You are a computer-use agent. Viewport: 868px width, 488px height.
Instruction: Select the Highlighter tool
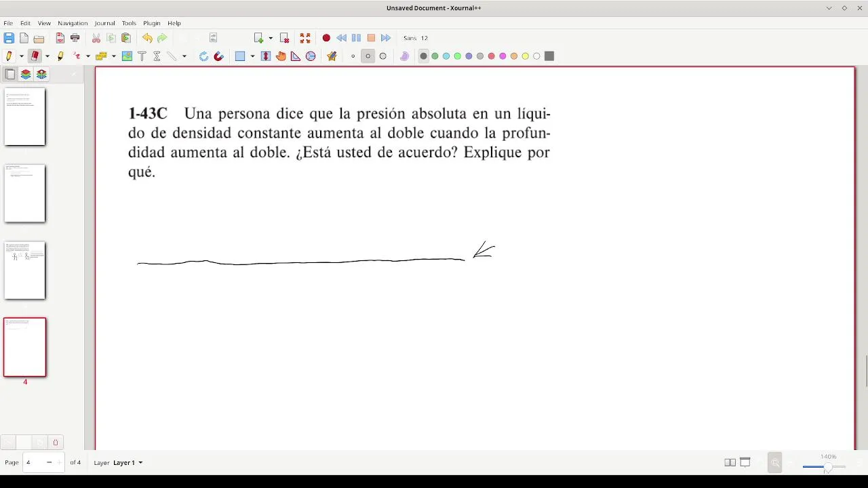[x=60, y=56]
